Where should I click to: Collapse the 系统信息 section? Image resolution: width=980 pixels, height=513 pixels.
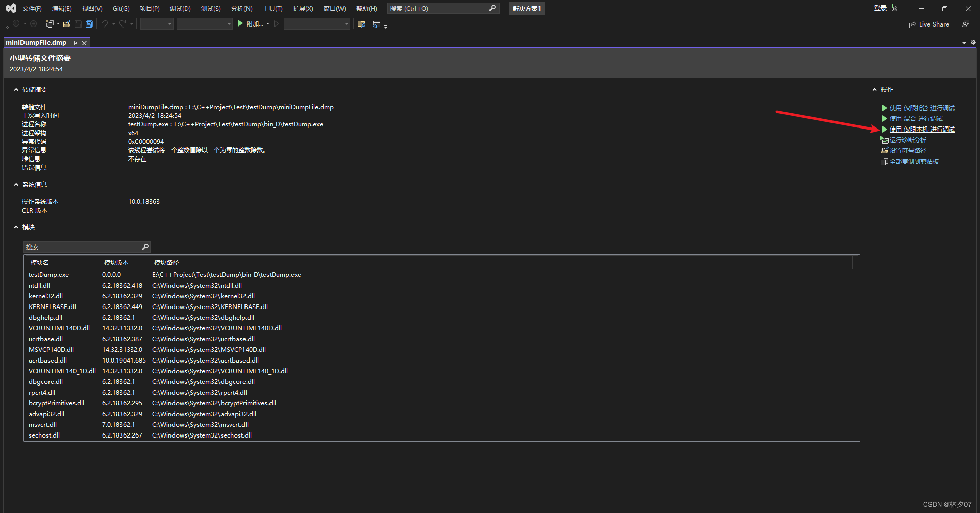click(x=16, y=185)
